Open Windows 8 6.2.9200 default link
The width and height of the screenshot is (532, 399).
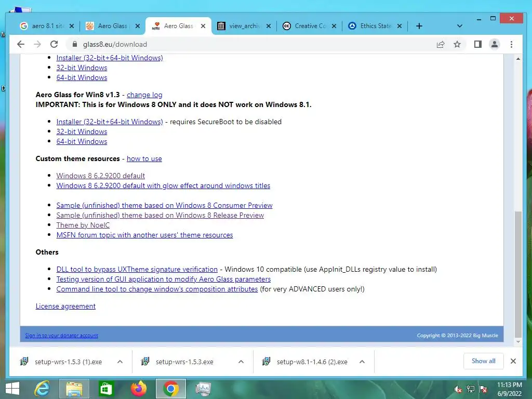click(100, 176)
